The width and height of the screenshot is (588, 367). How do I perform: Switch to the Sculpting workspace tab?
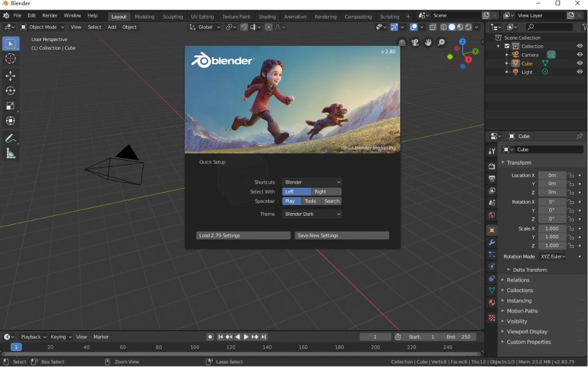pyautogui.click(x=173, y=16)
